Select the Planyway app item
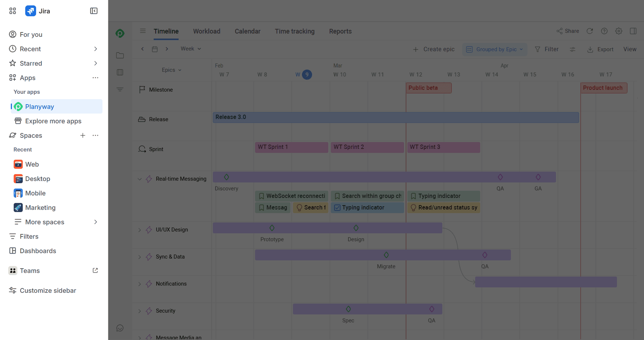The height and width of the screenshot is (340, 644). pos(57,107)
